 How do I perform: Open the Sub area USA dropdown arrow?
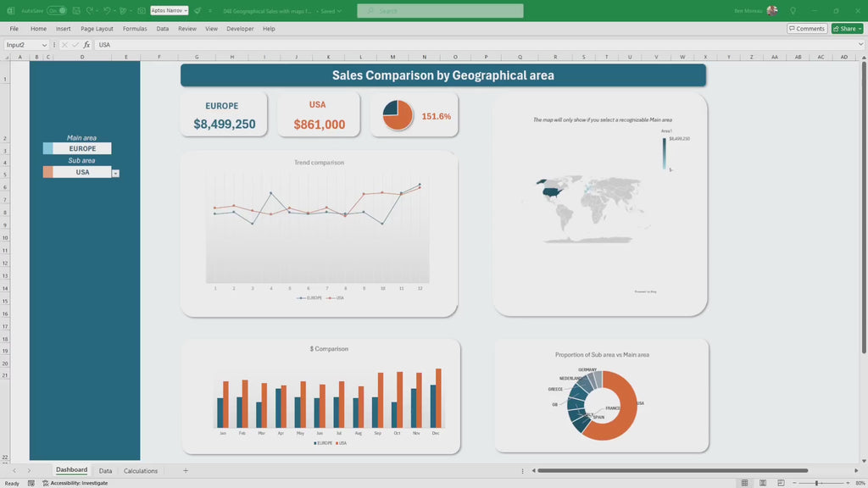(115, 173)
